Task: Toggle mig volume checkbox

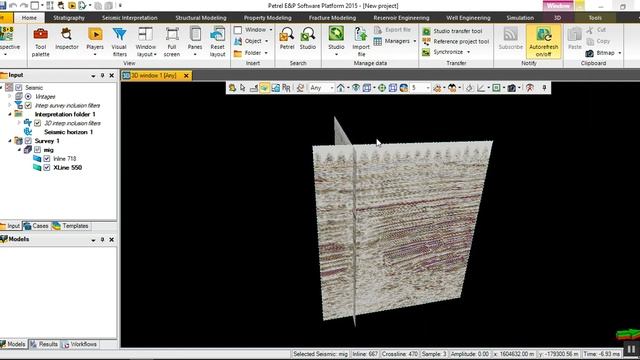Action: click(38, 150)
